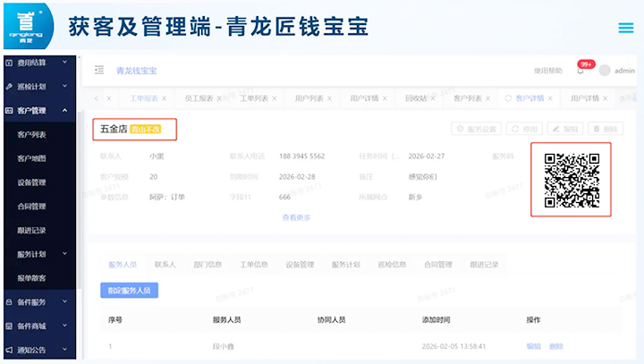Switch to the 工单报表 page tab
This screenshot has width=644, height=364.
[x=144, y=98]
